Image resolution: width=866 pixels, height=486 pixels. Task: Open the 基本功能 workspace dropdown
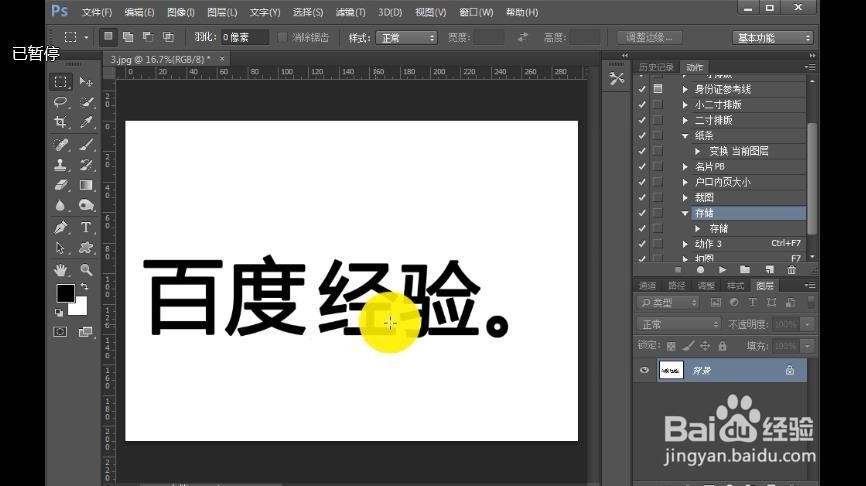point(773,38)
